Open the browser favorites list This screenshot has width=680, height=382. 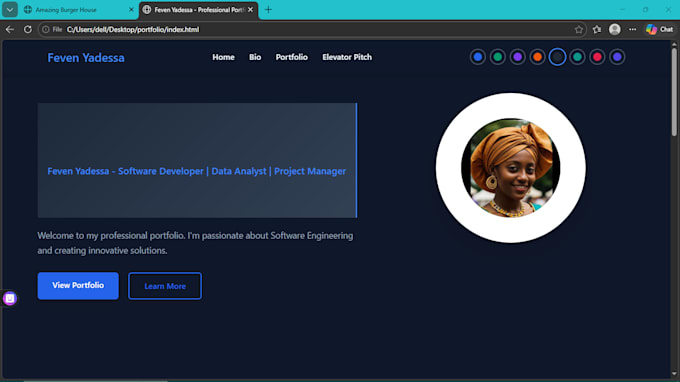[597, 29]
